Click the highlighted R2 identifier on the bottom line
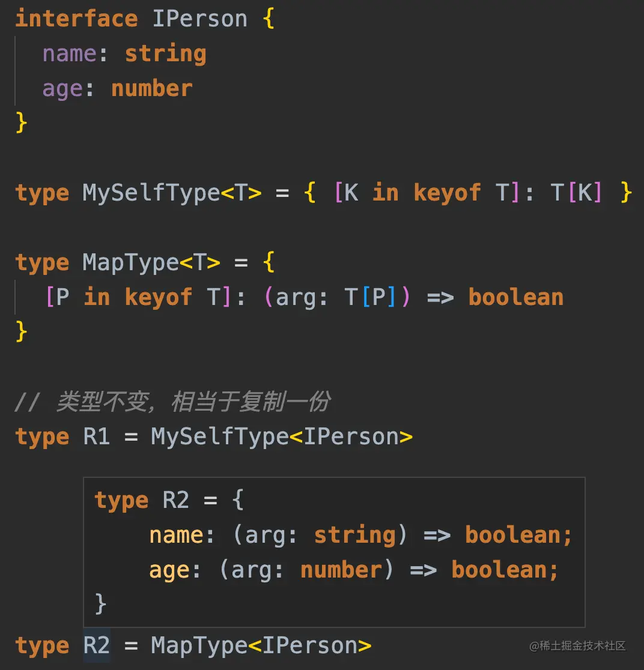The width and height of the screenshot is (644, 670). click(97, 645)
